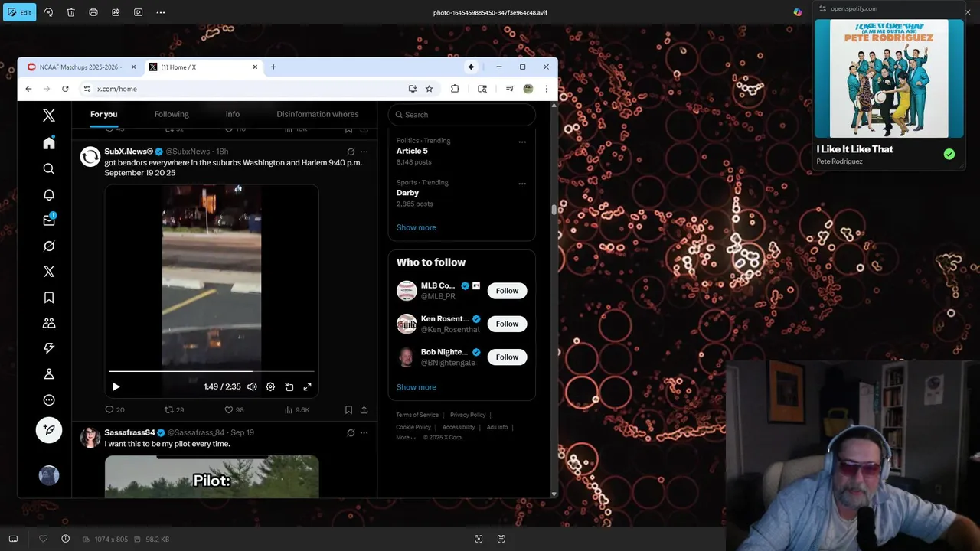Switch to the Following timeline tab
This screenshot has height=551, width=980.
pyautogui.click(x=171, y=114)
